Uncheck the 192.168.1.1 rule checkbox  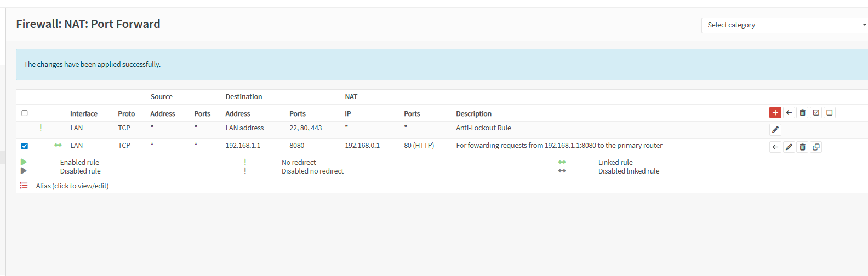point(24,146)
